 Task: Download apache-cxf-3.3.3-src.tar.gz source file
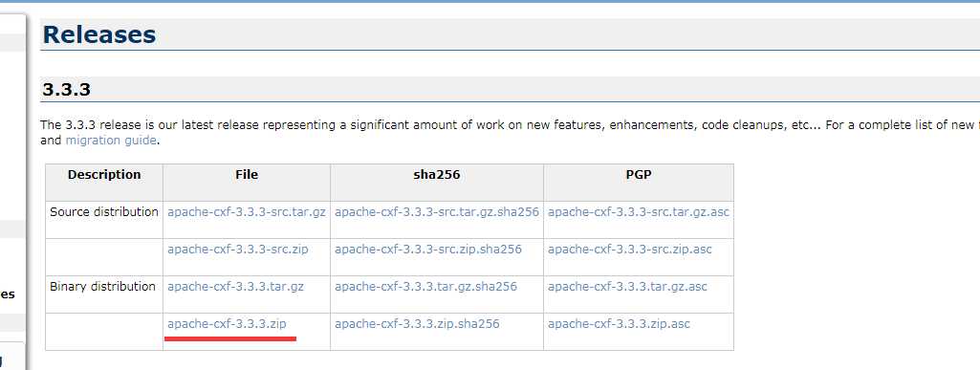tap(247, 212)
